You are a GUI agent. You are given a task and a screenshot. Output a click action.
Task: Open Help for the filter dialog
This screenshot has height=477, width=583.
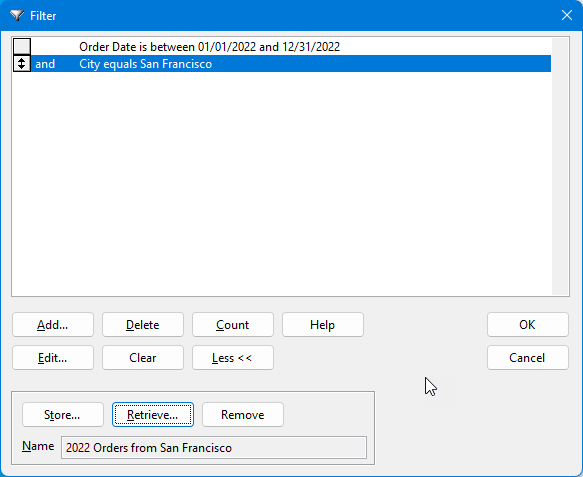(x=323, y=325)
